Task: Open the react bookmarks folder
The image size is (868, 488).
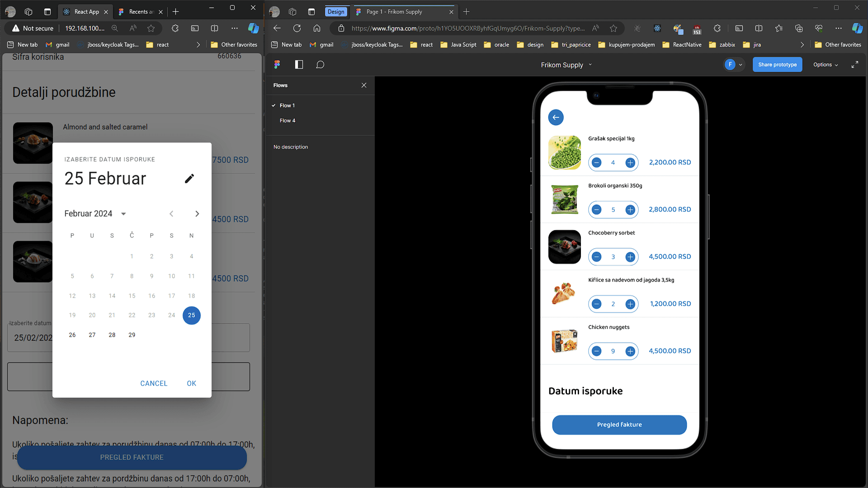Action: (157, 45)
